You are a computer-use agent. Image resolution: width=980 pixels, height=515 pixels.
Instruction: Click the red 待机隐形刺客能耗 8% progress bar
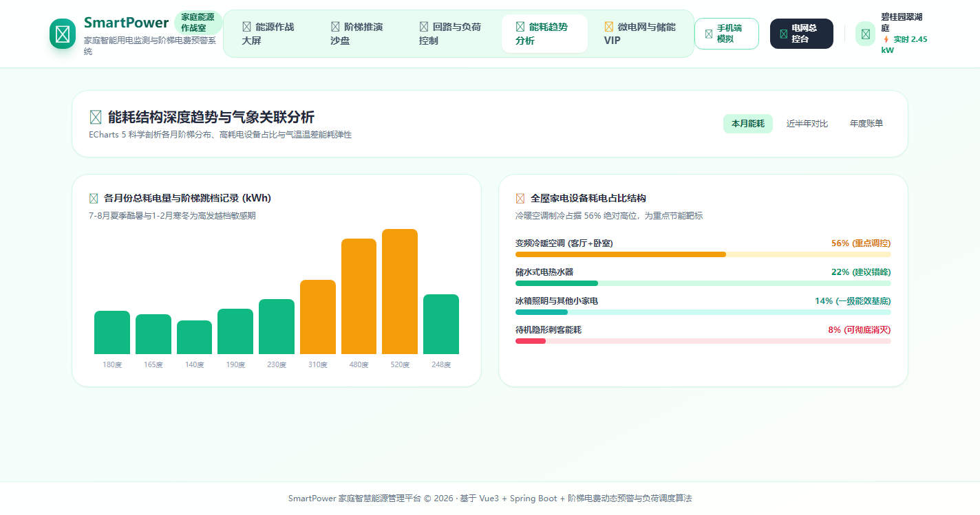click(x=531, y=341)
